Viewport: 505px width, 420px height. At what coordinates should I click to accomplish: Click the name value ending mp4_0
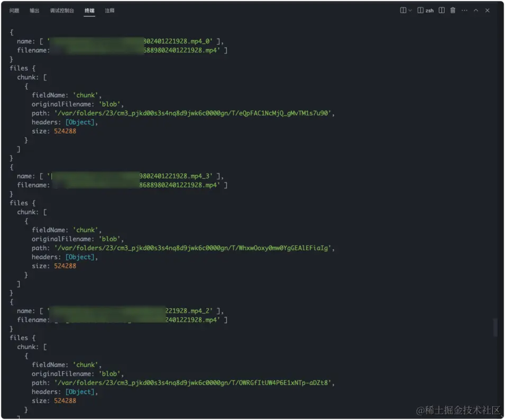click(131, 41)
